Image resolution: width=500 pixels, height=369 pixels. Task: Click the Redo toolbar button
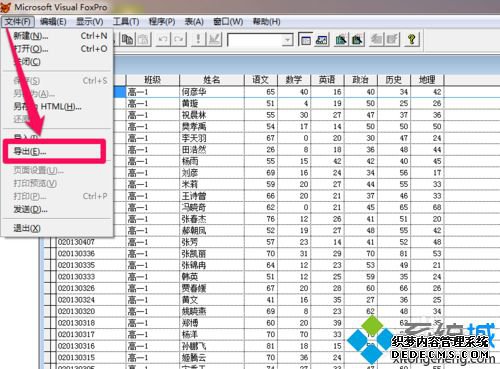tap(179, 40)
